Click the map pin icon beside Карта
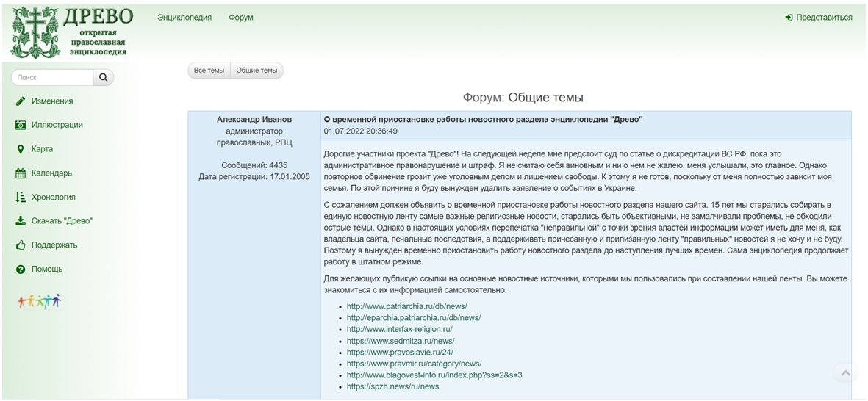Viewport: 868px width, 401px height. point(21,149)
